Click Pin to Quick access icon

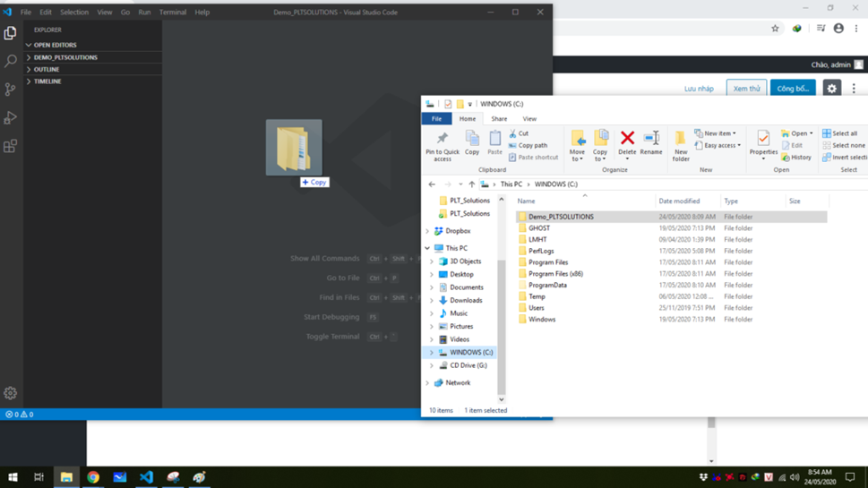click(443, 145)
